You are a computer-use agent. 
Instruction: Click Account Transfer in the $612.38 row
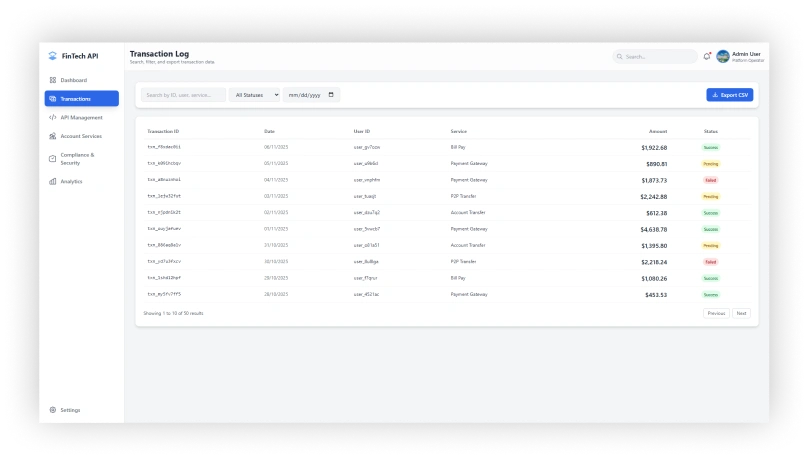[x=468, y=212]
